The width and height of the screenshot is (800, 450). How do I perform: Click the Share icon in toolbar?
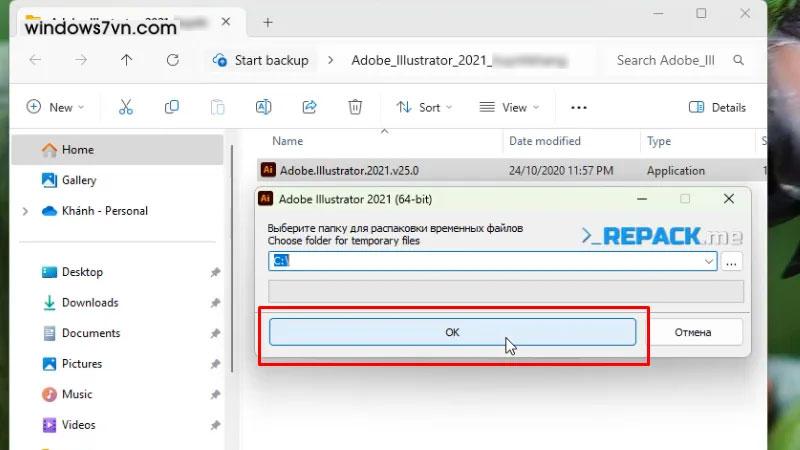[x=309, y=107]
